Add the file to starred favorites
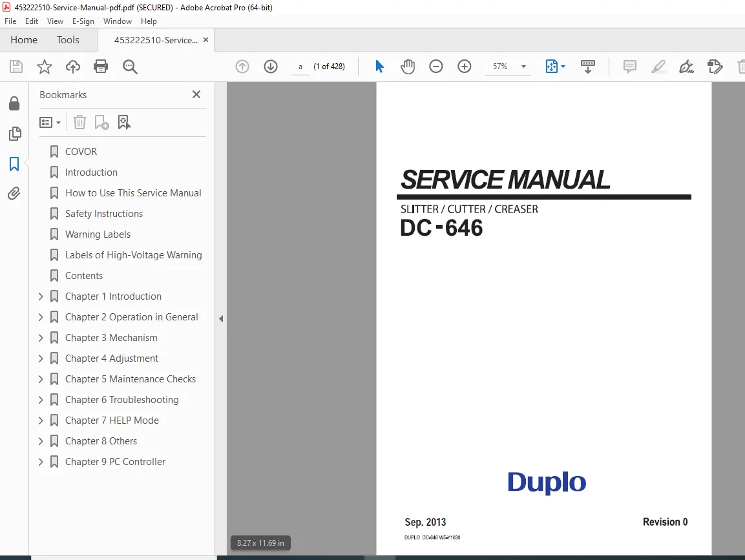 tap(44, 67)
